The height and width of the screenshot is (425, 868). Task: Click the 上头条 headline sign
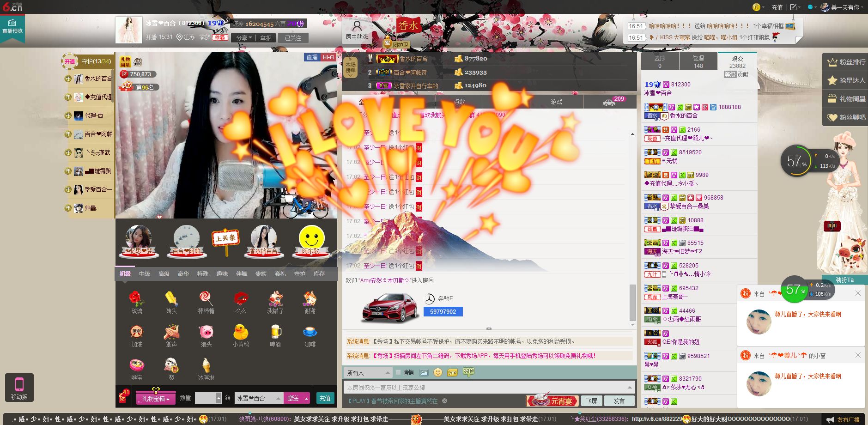click(x=225, y=241)
